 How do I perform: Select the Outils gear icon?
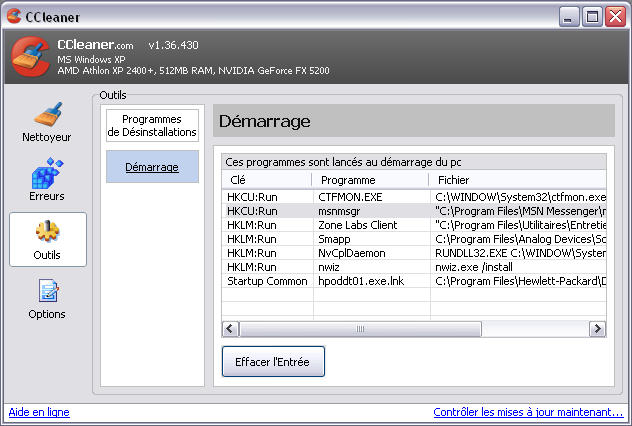[x=48, y=231]
